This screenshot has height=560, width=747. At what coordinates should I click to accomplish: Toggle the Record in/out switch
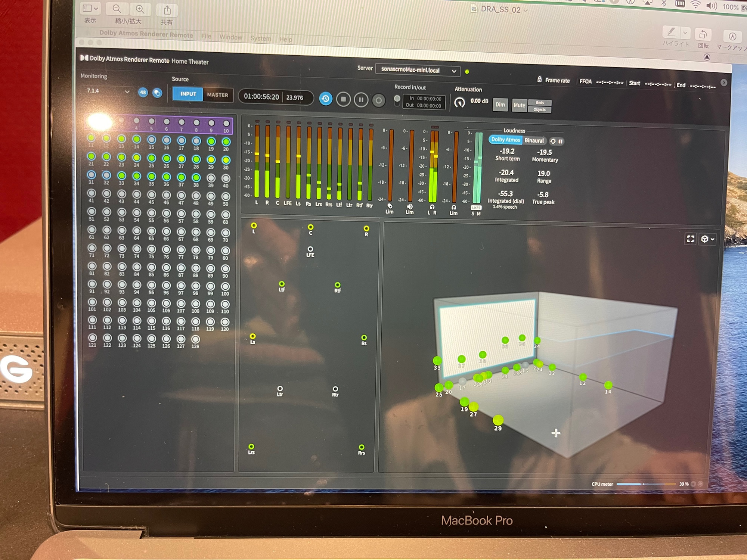[x=397, y=100]
